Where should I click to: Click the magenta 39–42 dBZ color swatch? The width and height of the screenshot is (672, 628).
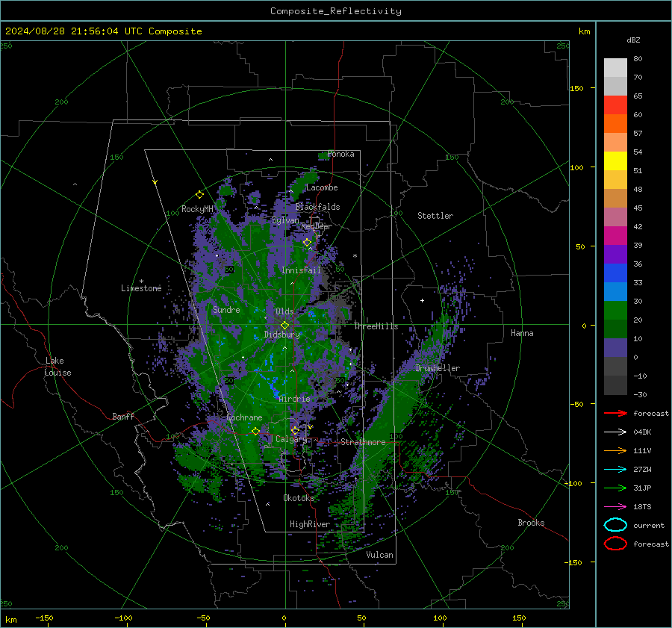click(615, 236)
